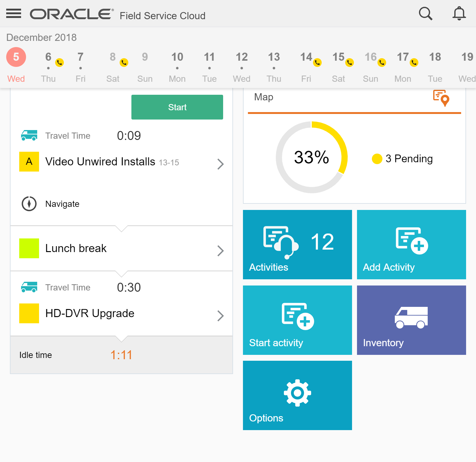The height and width of the screenshot is (462, 476).
Task: Click the Navigate compass icon
Action: point(29,204)
